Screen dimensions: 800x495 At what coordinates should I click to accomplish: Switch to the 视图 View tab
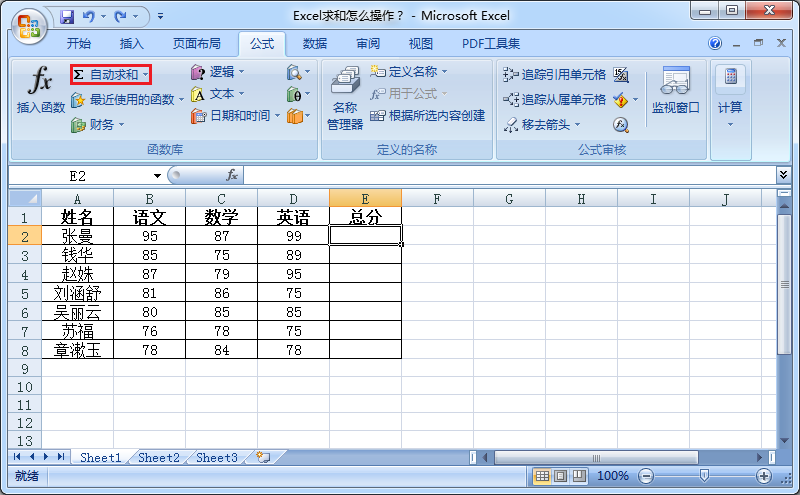click(421, 44)
